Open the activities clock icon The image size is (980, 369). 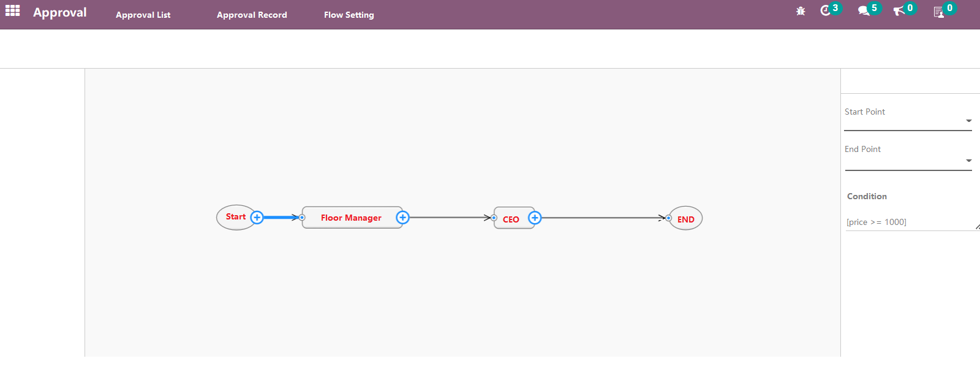point(826,10)
